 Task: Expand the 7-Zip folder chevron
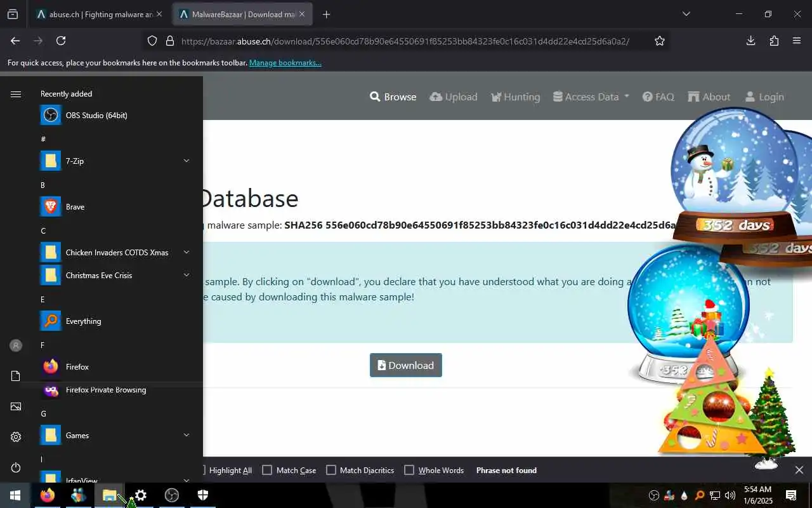pyautogui.click(x=187, y=161)
